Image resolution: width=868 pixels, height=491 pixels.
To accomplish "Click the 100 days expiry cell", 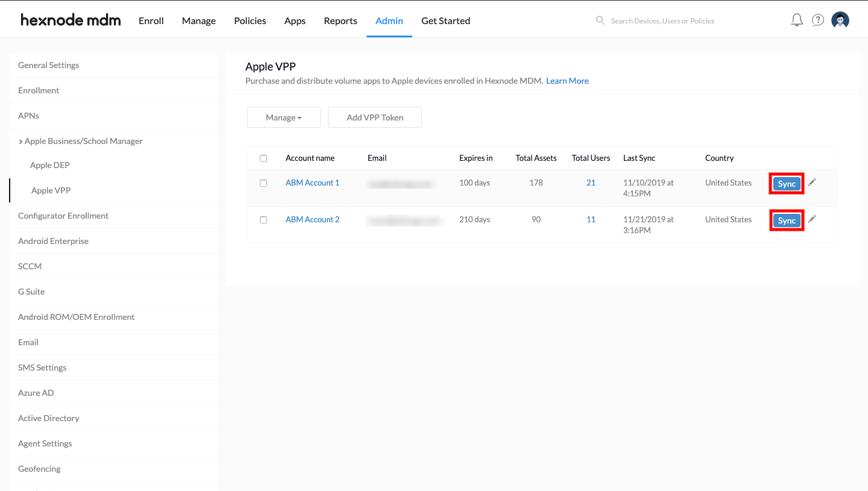I will 474,183.
